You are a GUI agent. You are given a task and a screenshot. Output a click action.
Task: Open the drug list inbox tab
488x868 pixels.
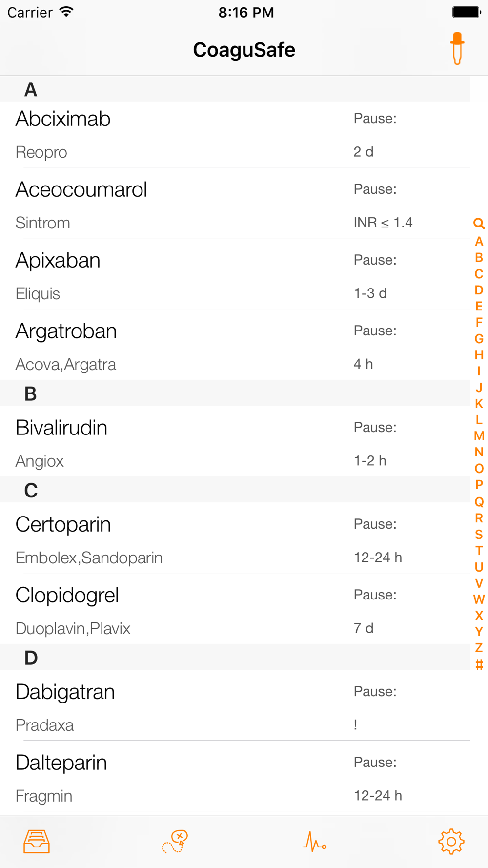click(x=37, y=842)
